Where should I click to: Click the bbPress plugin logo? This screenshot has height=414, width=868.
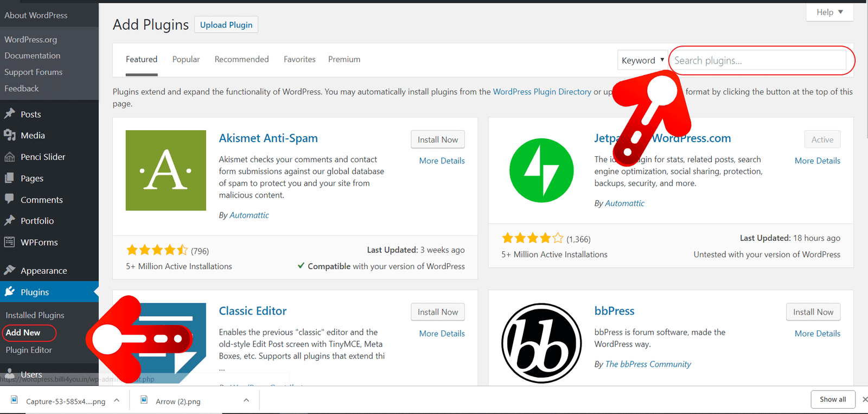pos(541,343)
